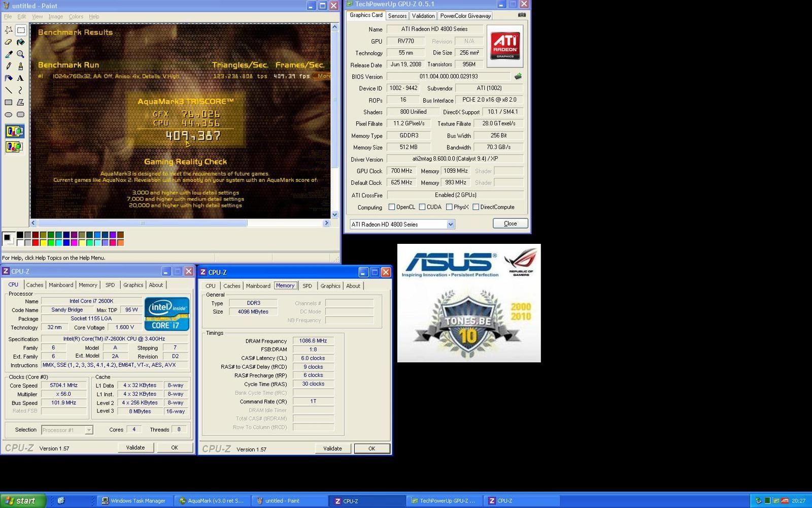The height and width of the screenshot is (508, 812).
Task: Pick the Eraser tool in Paint
Action: pos(9,42)
